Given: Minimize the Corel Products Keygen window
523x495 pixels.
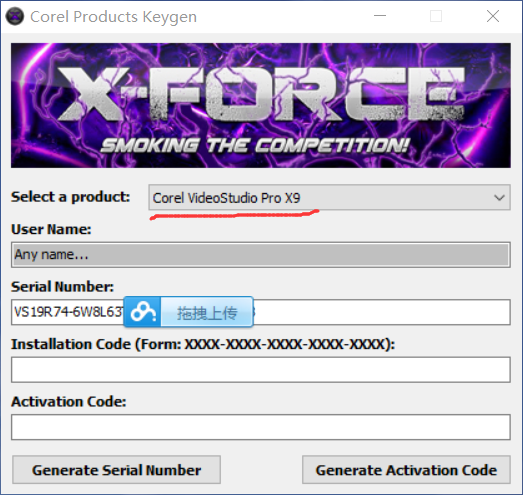Looking at the screenshot, I should [x=380, y=16].
